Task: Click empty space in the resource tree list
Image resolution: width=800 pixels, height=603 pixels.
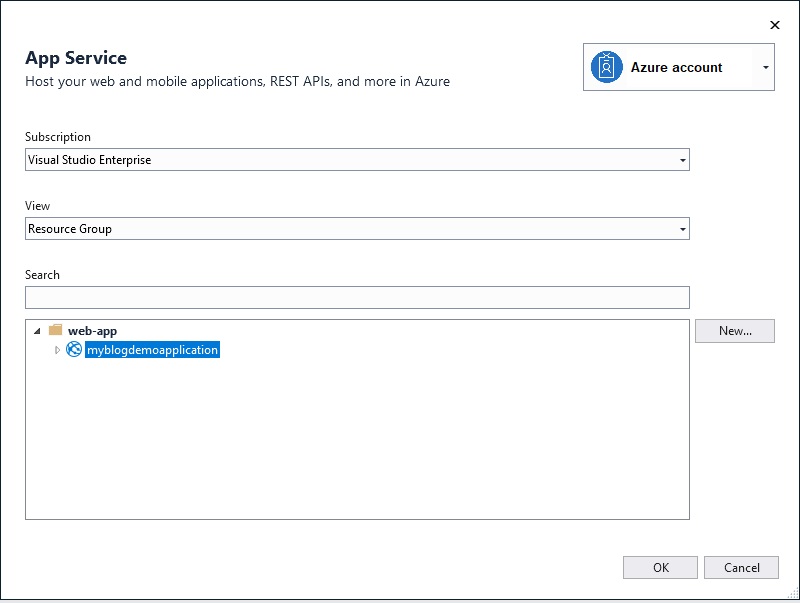Action: point(357,439)
